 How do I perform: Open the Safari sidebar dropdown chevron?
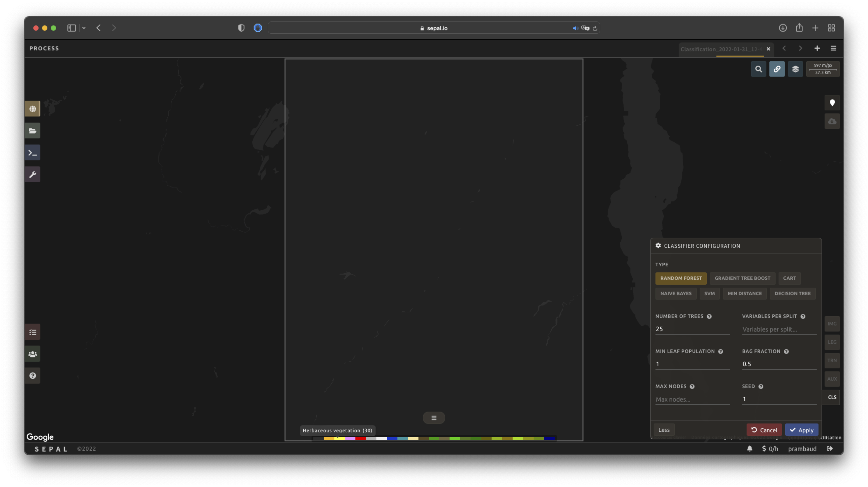pyautogui.click(x=84, y=28)
